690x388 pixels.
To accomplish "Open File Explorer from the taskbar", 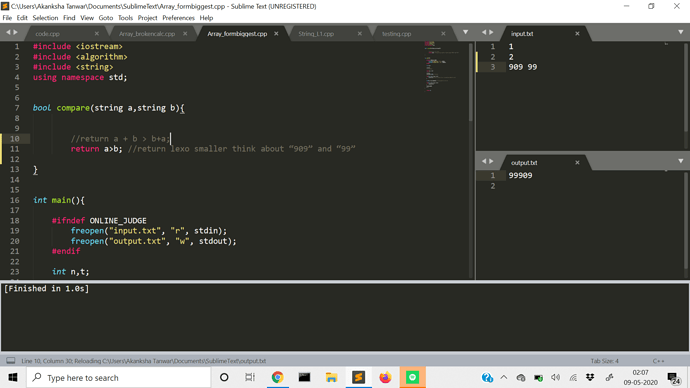I will (x=331, y=377).
